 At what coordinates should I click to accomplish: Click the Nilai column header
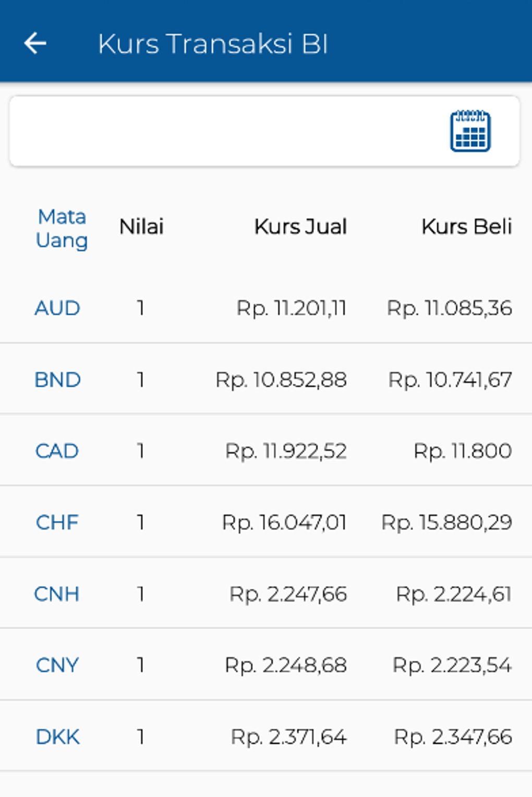[x=141, y=227]
